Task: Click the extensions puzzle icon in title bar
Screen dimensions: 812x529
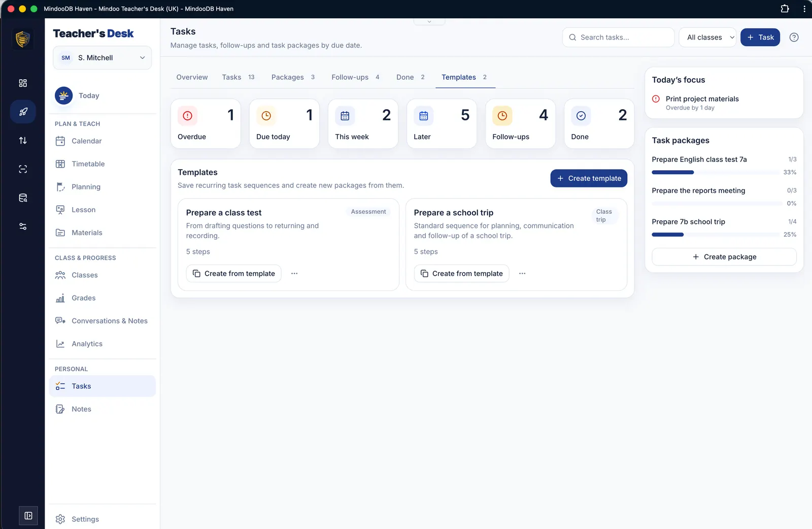Action: 785,9
